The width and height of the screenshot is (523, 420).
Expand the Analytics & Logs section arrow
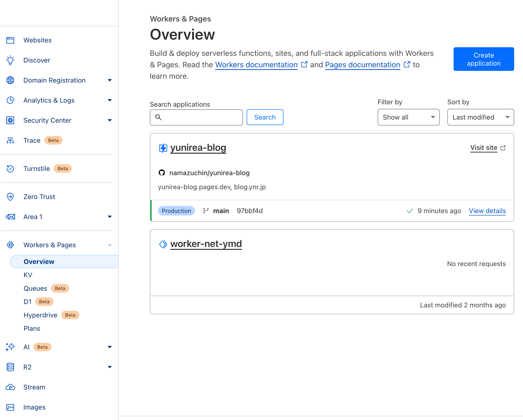(110, 100)
